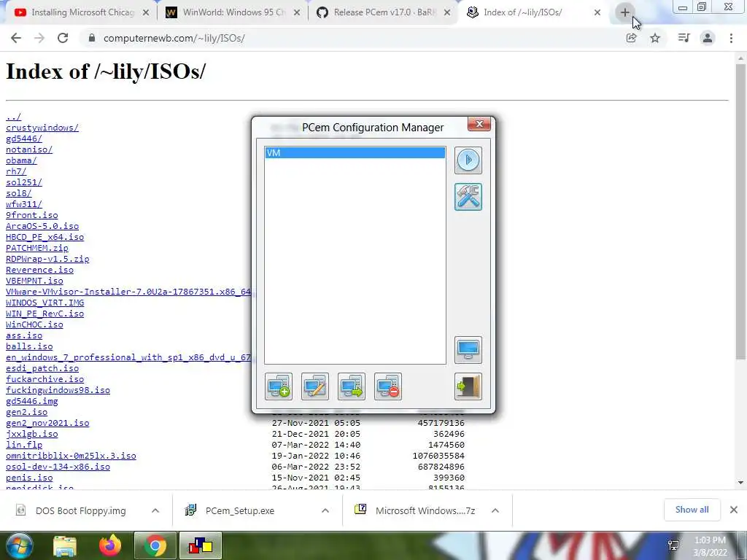Delete configuration with red minus icon
747x560 pixels.
[388, 386]
